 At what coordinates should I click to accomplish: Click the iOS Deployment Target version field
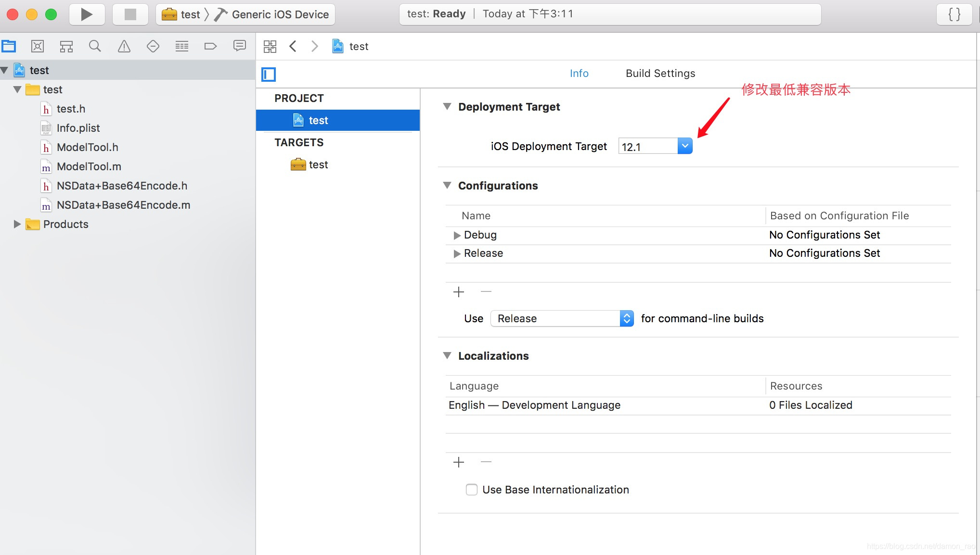[648, 146]
